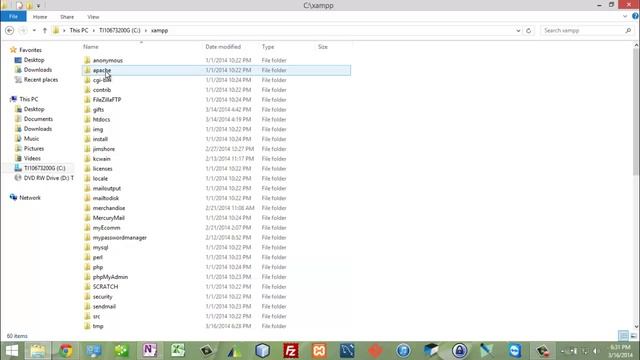Viewport: 640px width, 360px height.
Task: Open the padlock app in taskbar
Action: click(x=460, y=351)
